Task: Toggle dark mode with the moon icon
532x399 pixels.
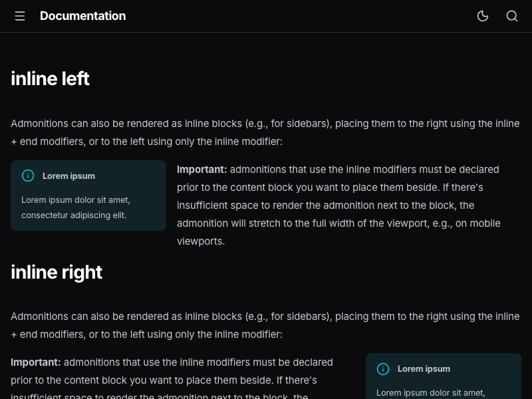Action: click(483, 16)
